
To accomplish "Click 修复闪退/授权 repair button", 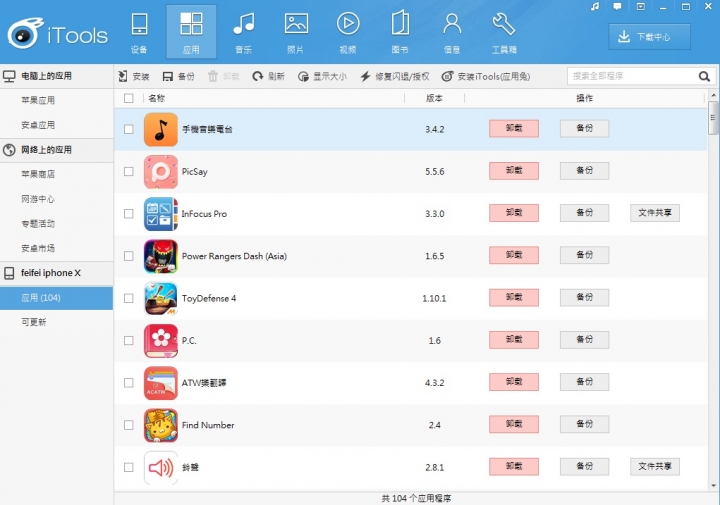I will [394, 76].
